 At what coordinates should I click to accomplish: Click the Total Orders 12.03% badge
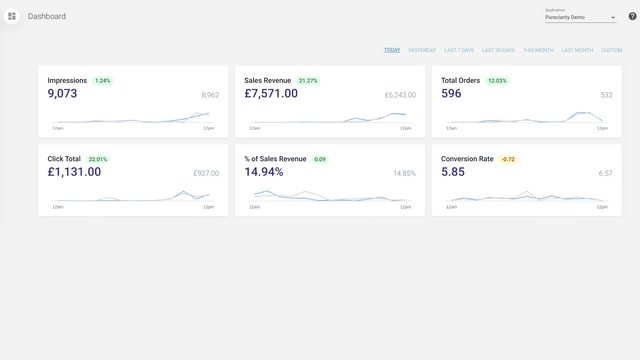click(497, 81)
